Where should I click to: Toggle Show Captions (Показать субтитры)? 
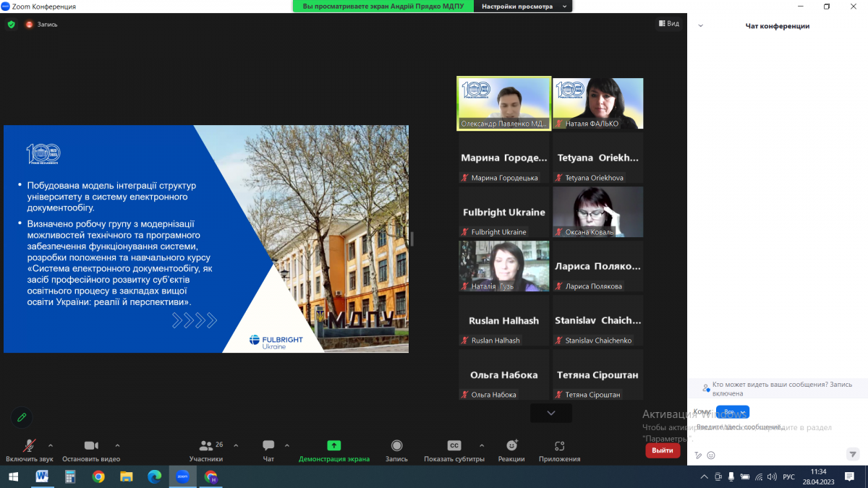pos(454,446)
